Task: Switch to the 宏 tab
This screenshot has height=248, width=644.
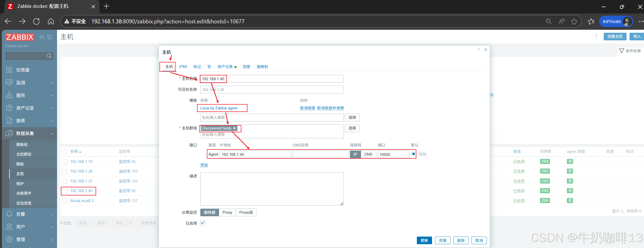Action: point(209,67)
